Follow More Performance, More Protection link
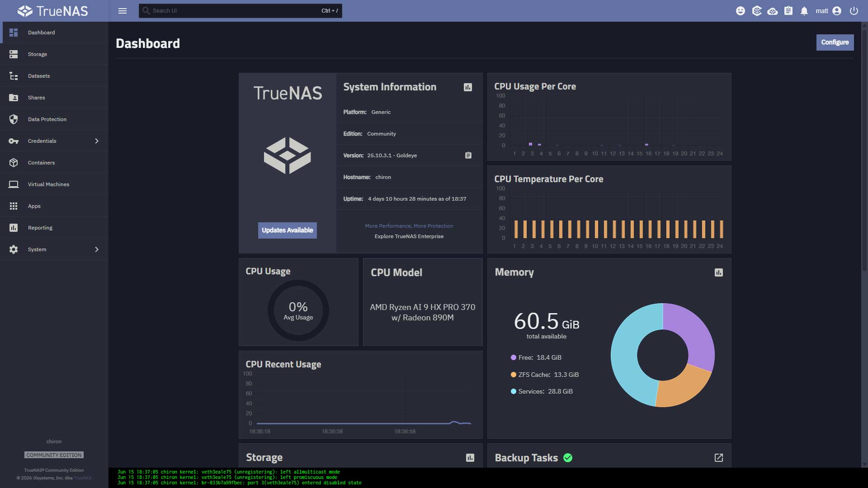Viewport: 868px width, 488px height. click(409, 226)
